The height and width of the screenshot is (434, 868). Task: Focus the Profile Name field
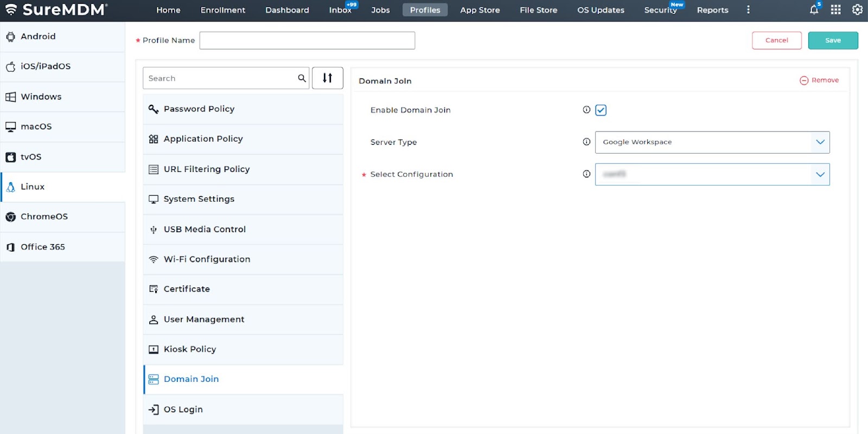pyautogui.click(x=307, y=40)
